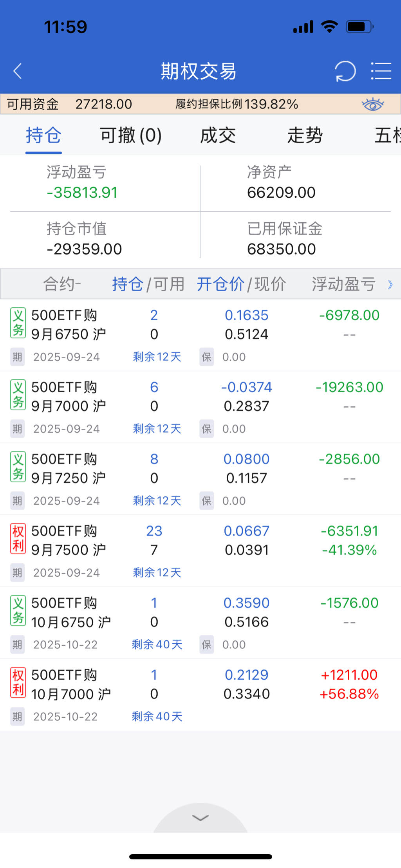401x868 pixels.
Task: Sort by 合约 column header
Action: [62, 284]
